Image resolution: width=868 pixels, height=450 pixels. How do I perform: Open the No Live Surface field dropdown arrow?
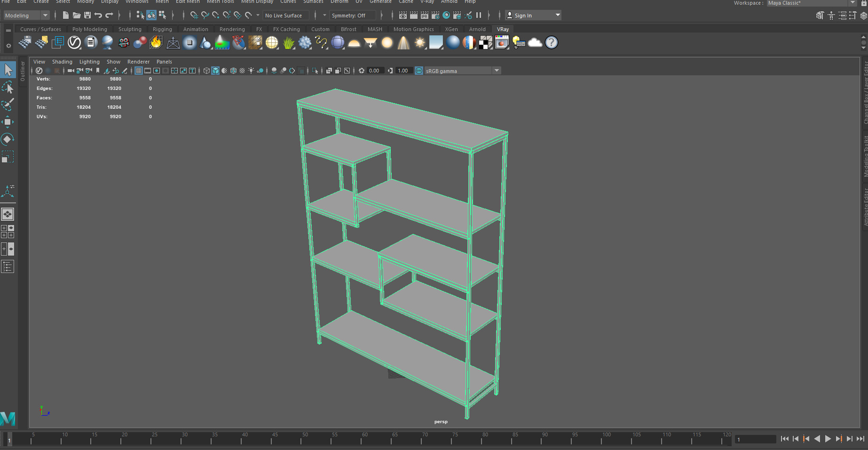pos(258,15)
